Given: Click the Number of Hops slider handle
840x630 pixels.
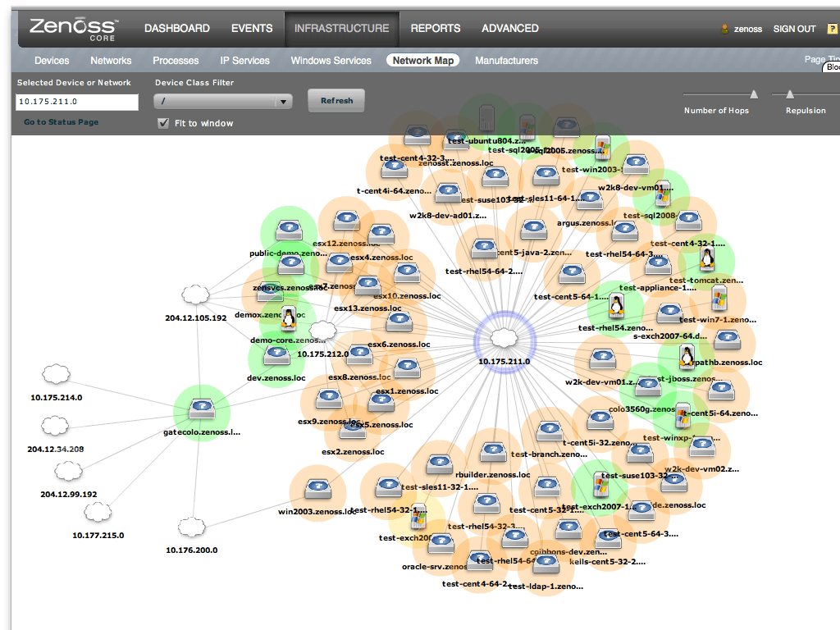Looking at the screenshot, I should point(754,95).
